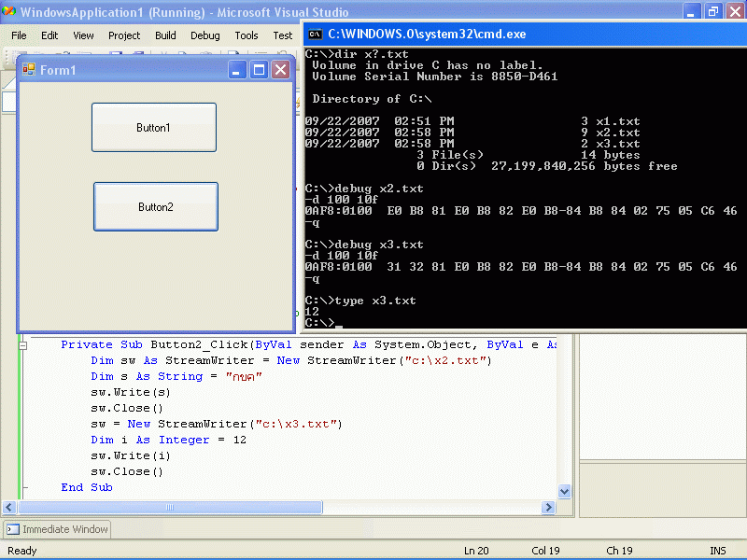
Task: Open the Tools menu
Action: [247, 35]
